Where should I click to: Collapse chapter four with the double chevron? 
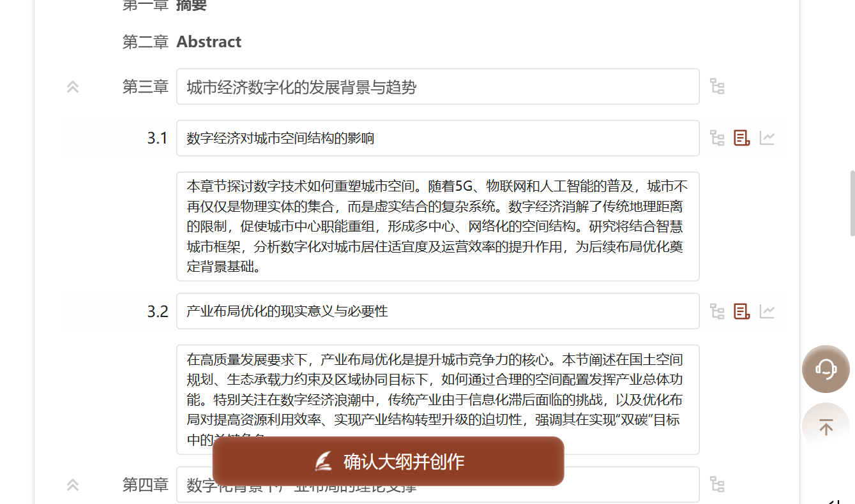tap(73, 485)
